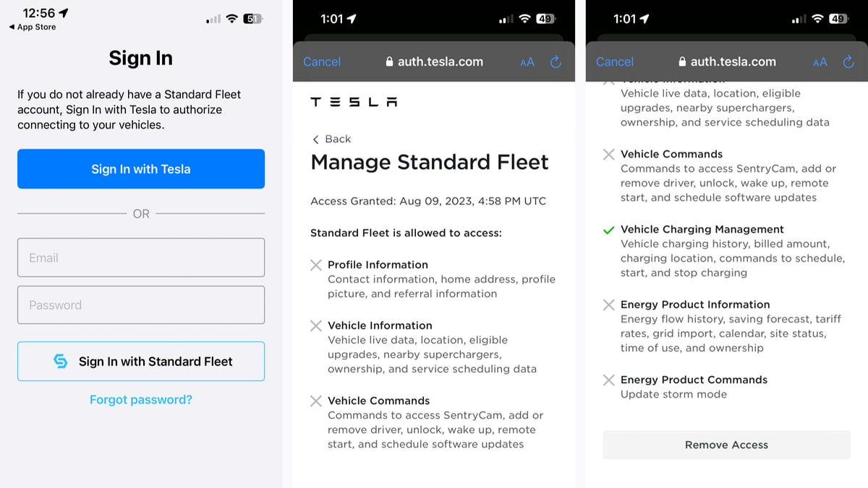Toggle the Energy Product Commands permission mark
Image resolution: width=868 pixels, height=488 pixels.
[609, 380]
